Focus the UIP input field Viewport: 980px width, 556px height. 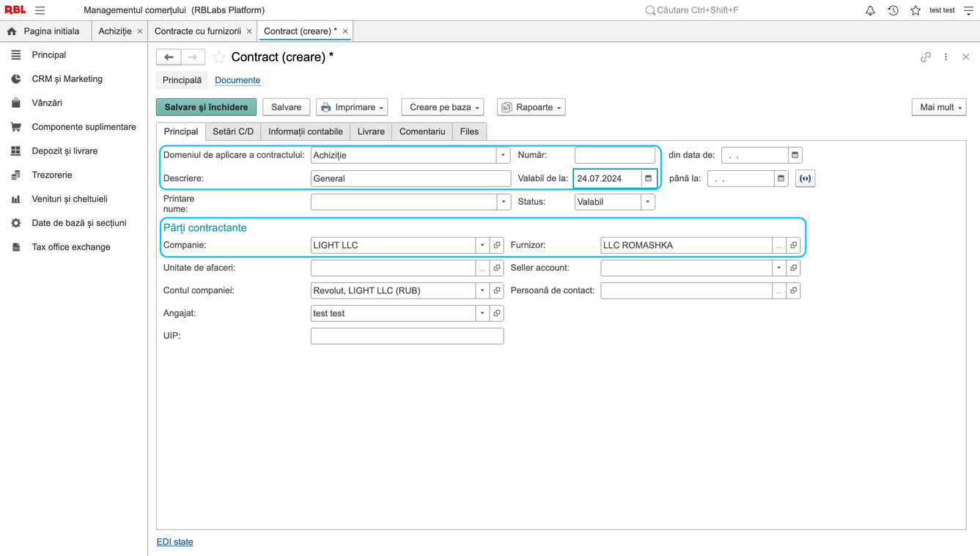[x=407, y=336]
